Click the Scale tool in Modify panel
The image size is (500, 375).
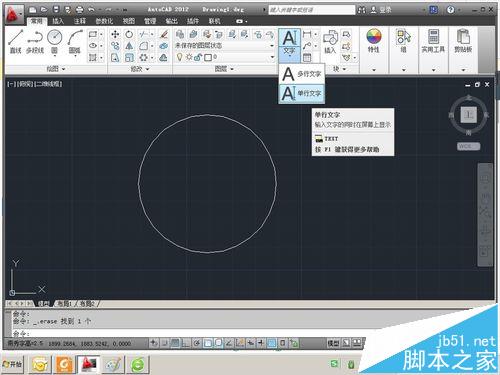click(129, 58)
